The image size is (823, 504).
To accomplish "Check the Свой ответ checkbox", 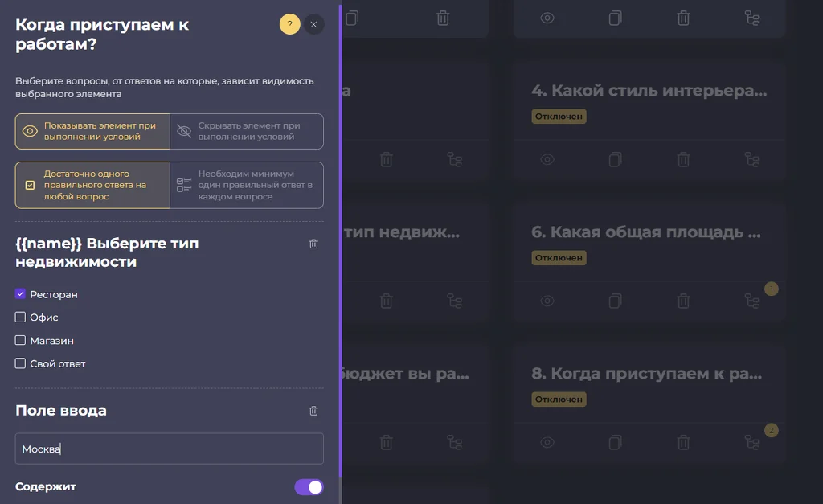I will pos(20,363).
